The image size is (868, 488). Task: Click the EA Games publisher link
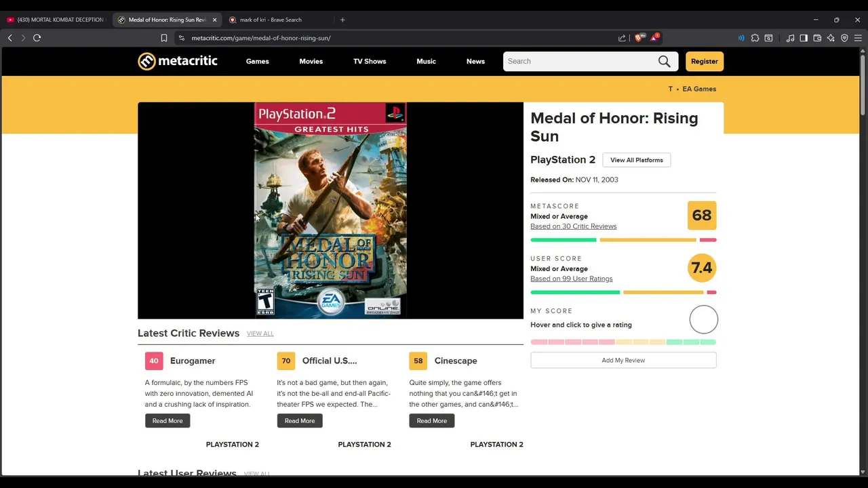tap(699, 89)
